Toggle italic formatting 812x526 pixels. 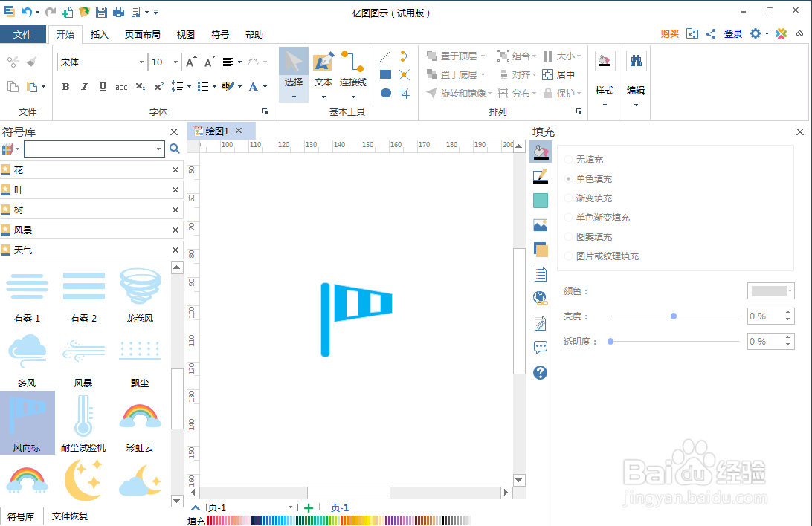85,86
